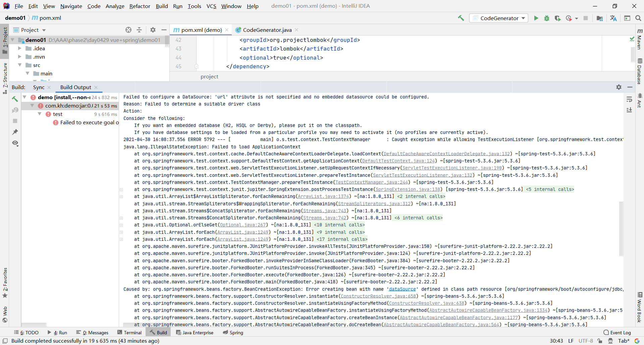
Task: Open the CodeGenerator run configuration dropdown
Action: click(499, 18)
